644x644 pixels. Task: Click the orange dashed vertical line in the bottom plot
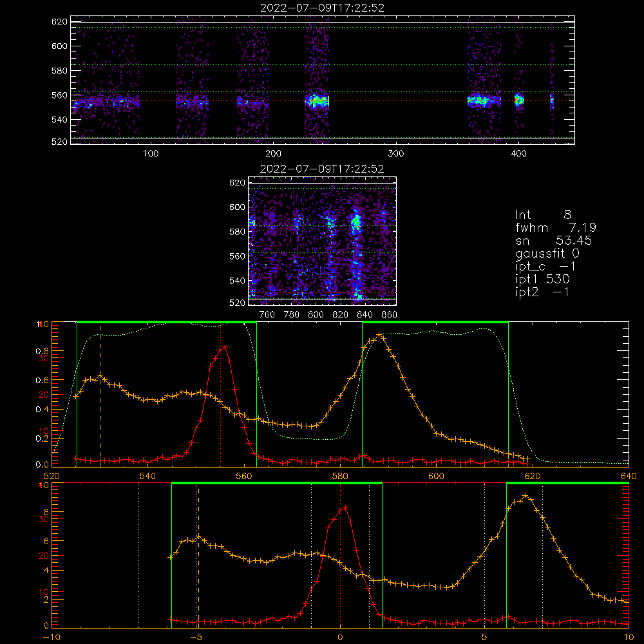coord(198,555)
